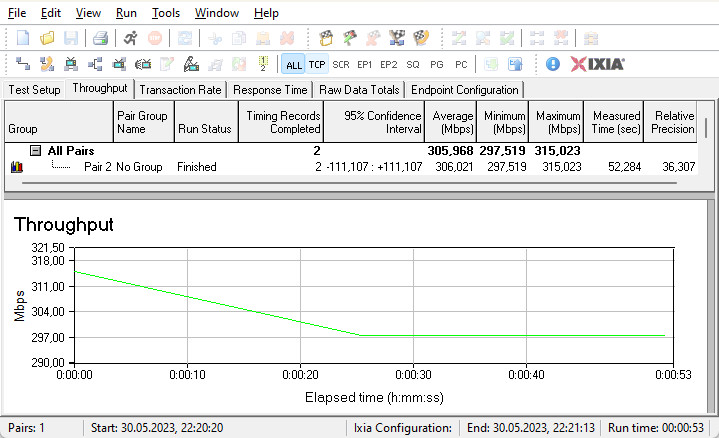The width and height of the screenshot is (719, 438).
Task: Click the Relative Precision column header
Action: (x=670, y=122)
